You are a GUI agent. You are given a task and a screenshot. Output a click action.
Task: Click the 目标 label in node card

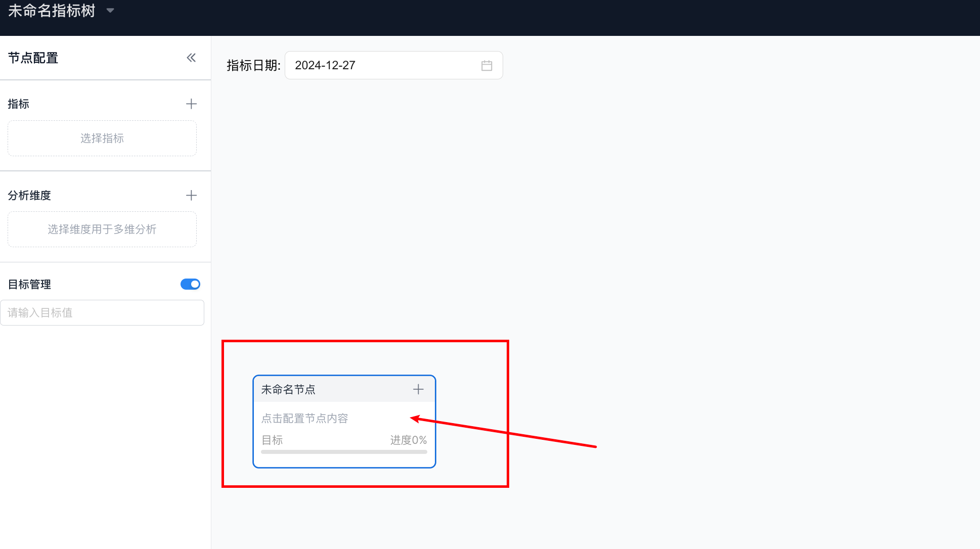tap(272, 440)
